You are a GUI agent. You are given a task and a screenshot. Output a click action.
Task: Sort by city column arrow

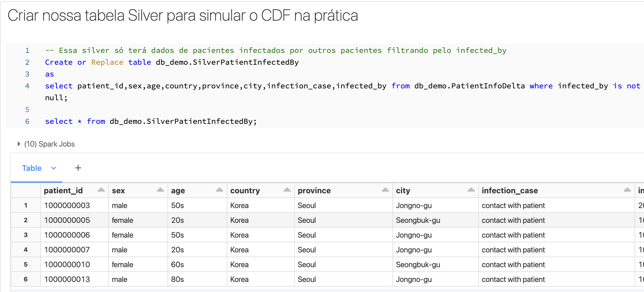coord(471,190)
